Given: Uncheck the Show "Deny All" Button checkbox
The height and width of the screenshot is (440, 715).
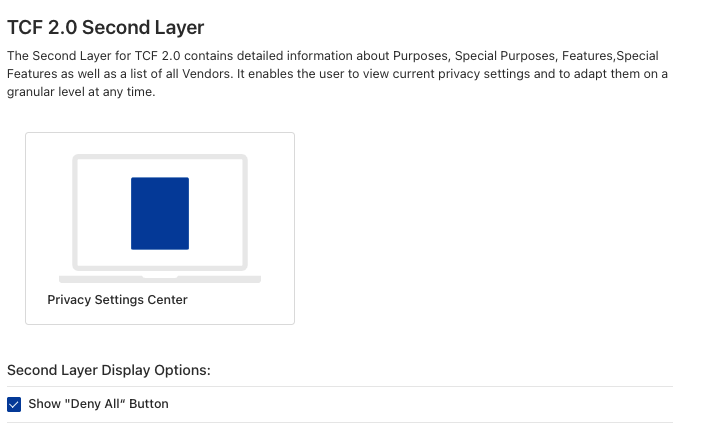Looking at the screenshot, I should (x=14, y=404).
